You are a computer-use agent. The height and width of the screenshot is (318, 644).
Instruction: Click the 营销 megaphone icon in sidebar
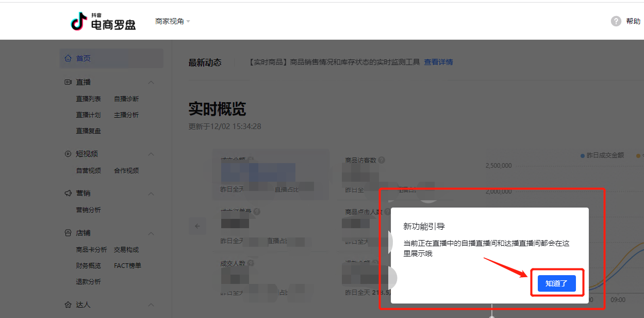[x=68, y=193]
